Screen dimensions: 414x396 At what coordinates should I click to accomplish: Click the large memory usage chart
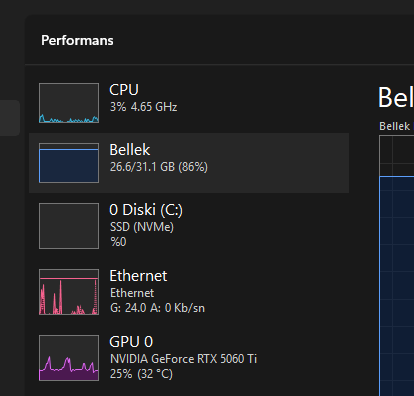tap(397, 266)
